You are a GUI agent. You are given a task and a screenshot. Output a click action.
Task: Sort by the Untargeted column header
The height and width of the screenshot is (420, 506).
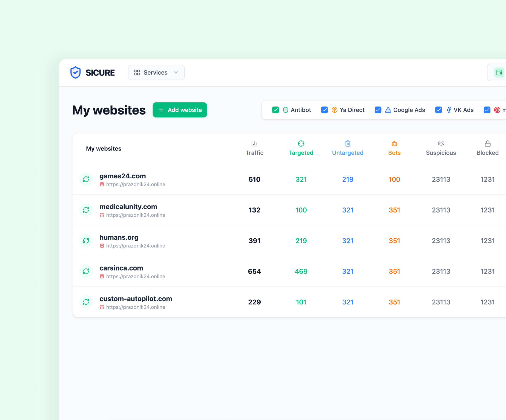coord(347,152)
